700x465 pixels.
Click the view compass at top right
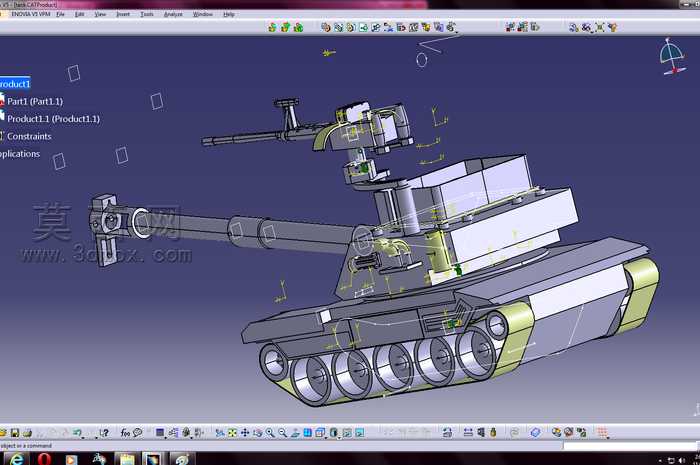672,56
